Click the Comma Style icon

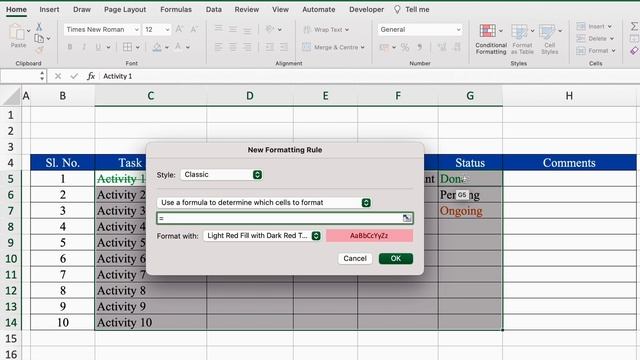pos(419,47)
